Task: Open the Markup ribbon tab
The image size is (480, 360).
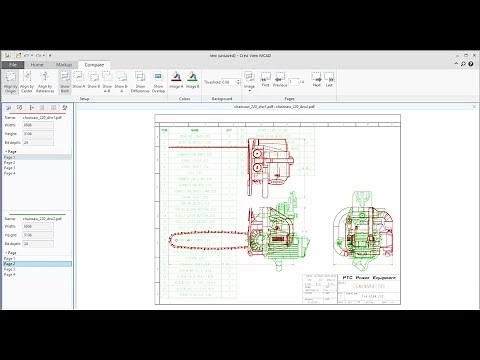Action: [64, 65]
